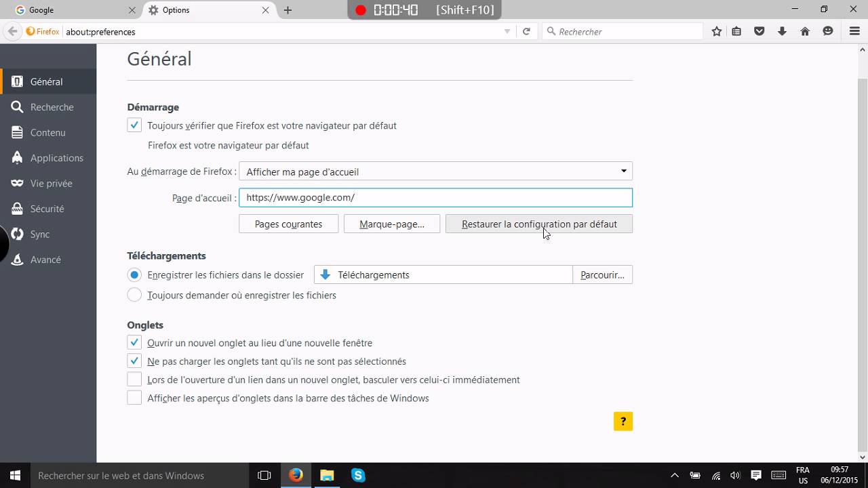
Task: Click Restaurer la configuration par défaut
Action: 539,224
